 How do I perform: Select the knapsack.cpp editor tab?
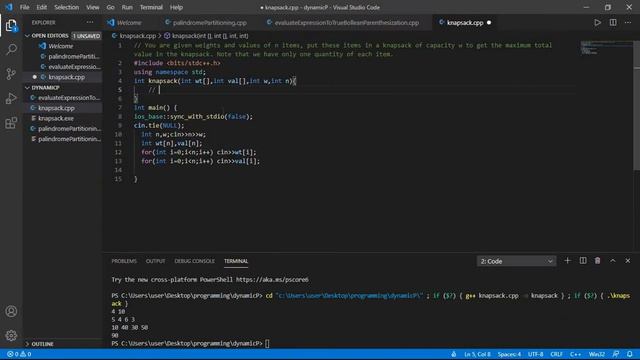click(x=465, y=23)
